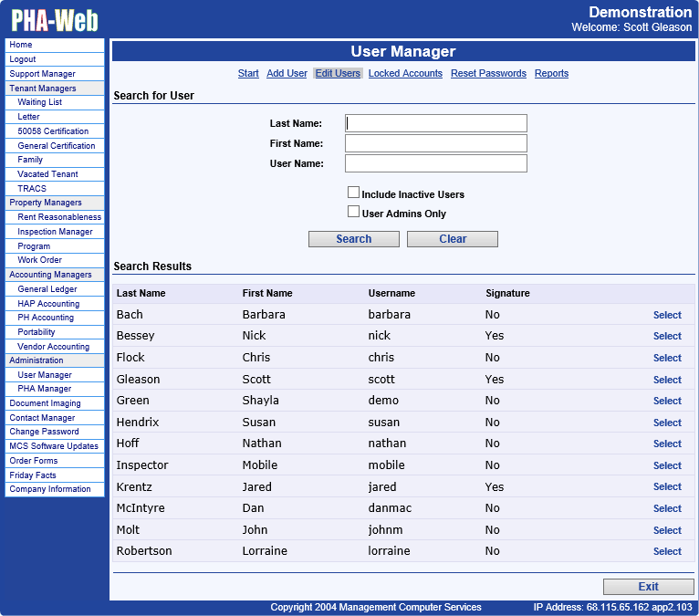The width and height of the screenshot is (699, 616).
Task: Select the Hendrix Susan user
Action: 667,423
